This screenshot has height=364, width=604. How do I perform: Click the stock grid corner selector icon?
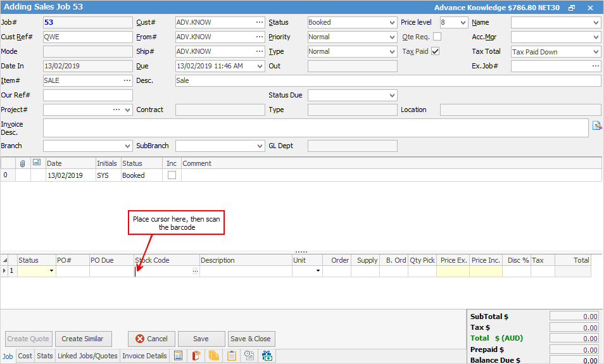pyautogui.click(x=4, y=261)
